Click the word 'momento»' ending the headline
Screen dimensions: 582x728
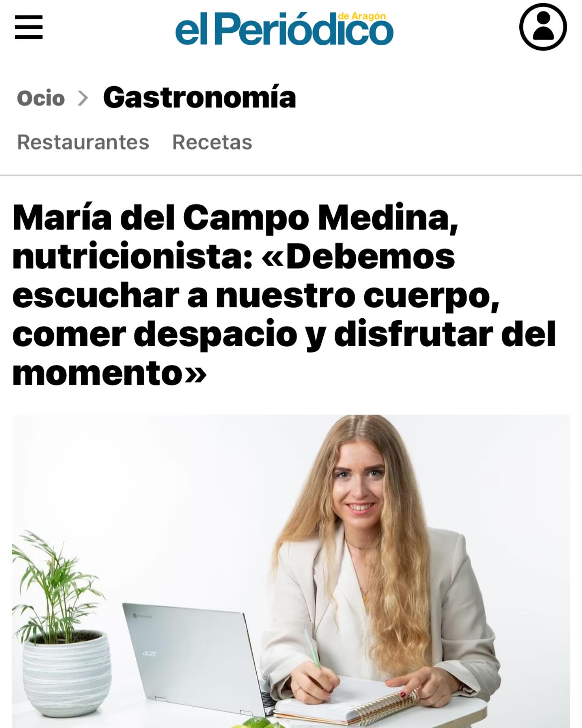click(x=110, y=373)
